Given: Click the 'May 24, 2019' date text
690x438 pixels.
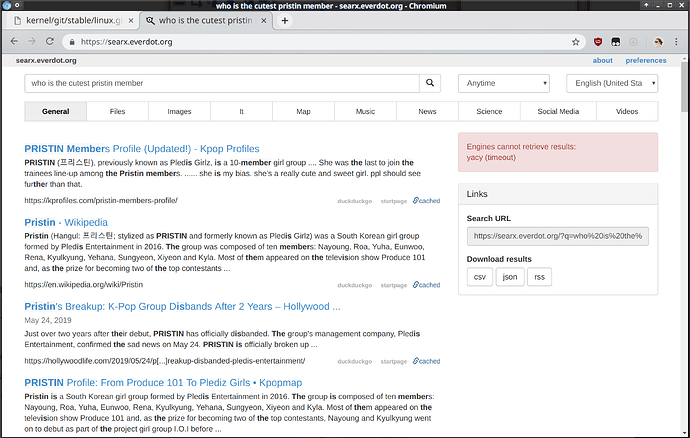Looking at the screenshot, I should coord(48,320).
